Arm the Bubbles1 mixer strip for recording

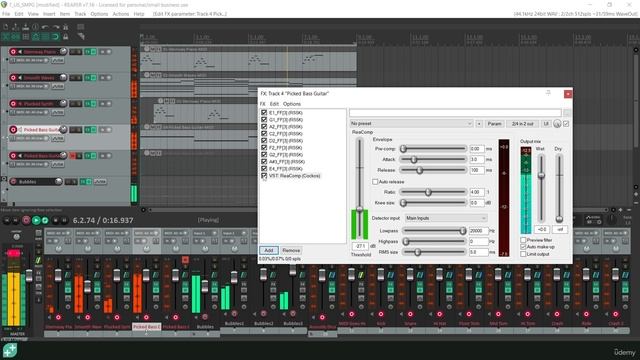234,313
